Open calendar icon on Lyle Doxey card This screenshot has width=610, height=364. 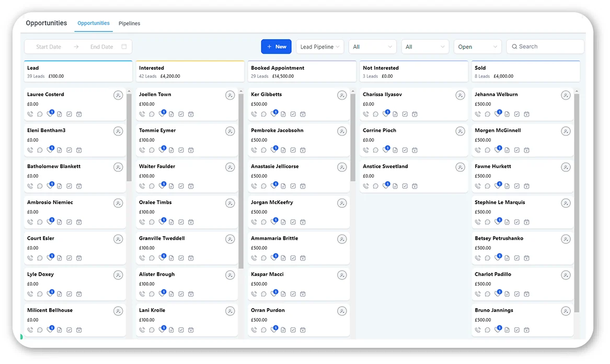(79, 294)
